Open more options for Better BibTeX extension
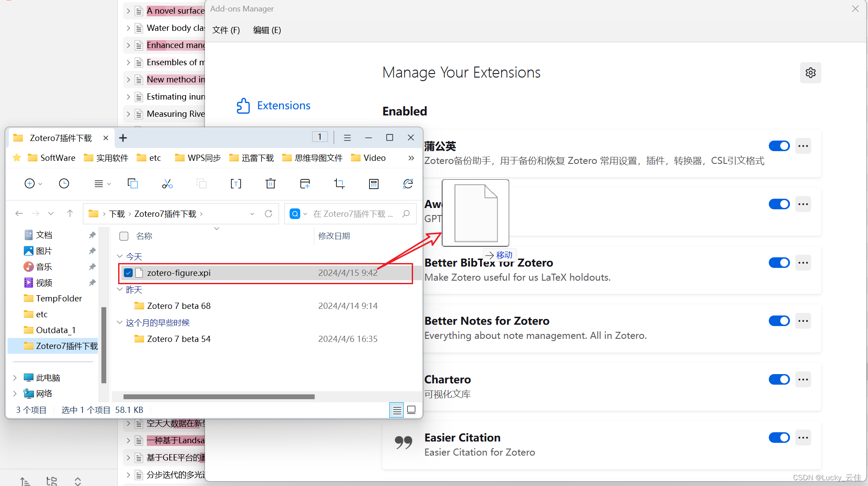 803,263
